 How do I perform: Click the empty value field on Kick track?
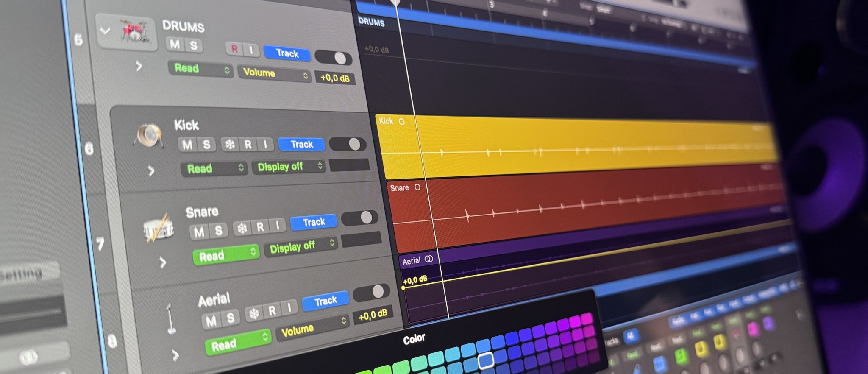tap(349, 165)
